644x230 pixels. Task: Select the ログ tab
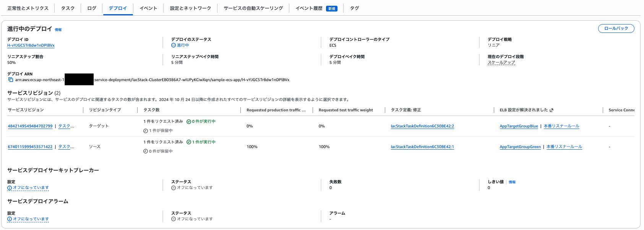tap(92, 8)
